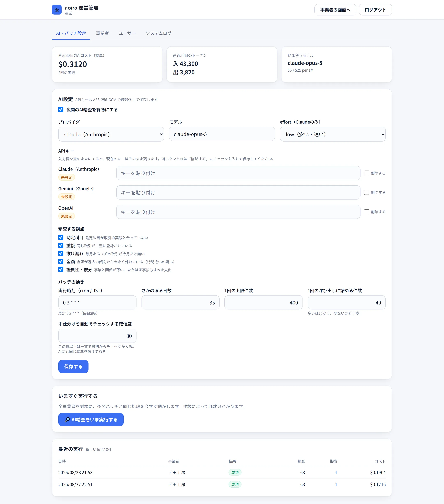Click the 未設定 badge under Claude (Anthropic)
This screenshot has height=504, width=444.
point(67,178)
